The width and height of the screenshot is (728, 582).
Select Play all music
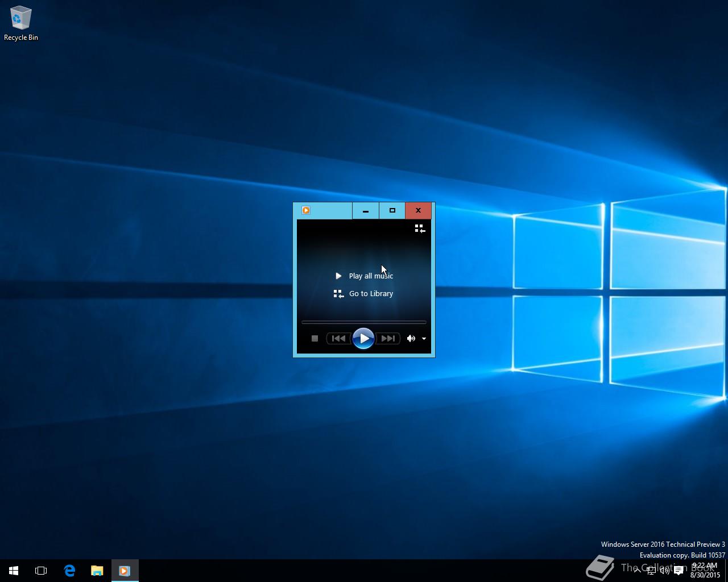pos(364,276)
